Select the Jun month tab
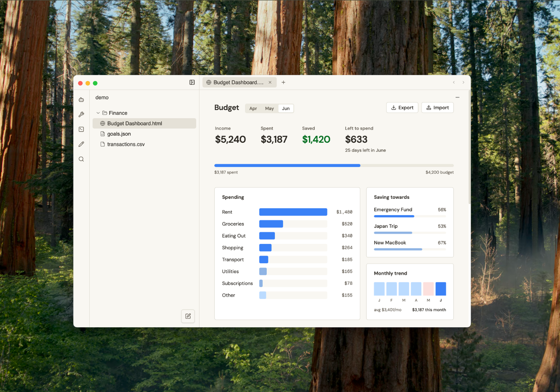The width and height of the screenshot is (560, 392). [x=286, y=108]
